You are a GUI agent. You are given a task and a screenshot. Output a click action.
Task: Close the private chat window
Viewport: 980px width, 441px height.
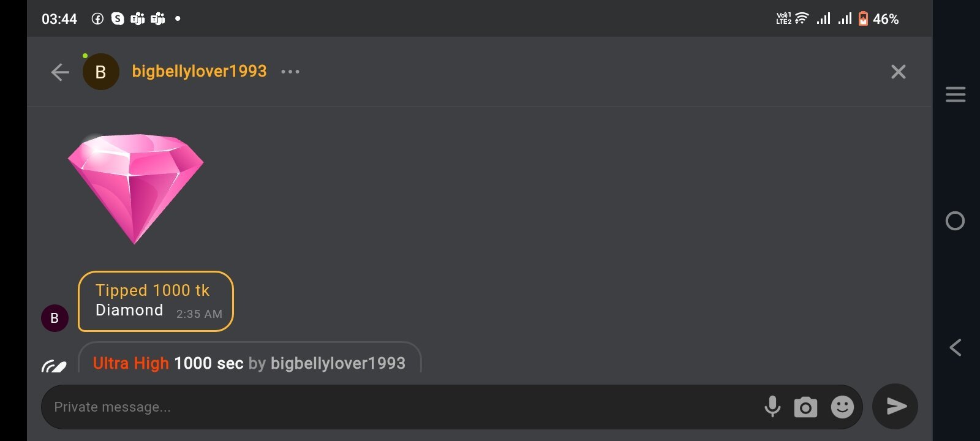pyautogui.click(x=898, y=72)
